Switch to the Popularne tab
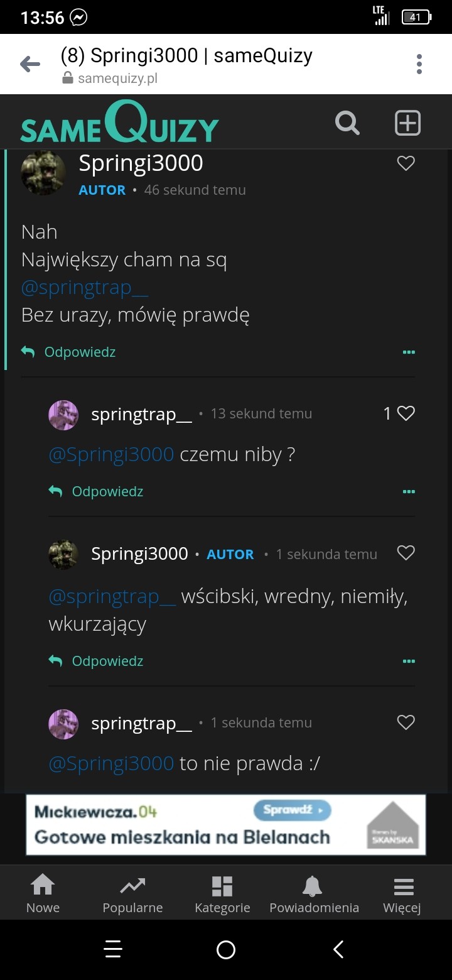This screenshot has height=980, width=452. (x=132, y=895)
